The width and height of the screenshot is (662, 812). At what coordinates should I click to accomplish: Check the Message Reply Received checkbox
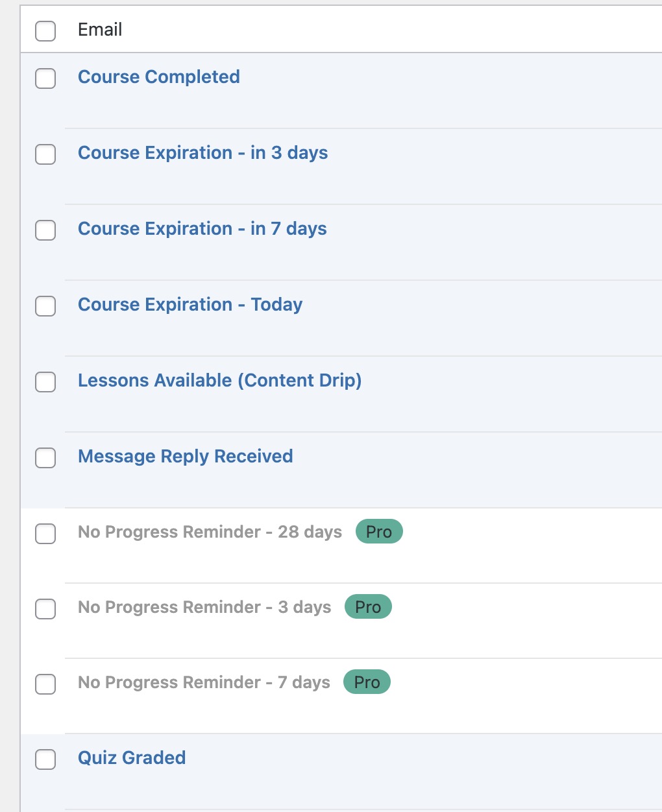tap(45, 458)
